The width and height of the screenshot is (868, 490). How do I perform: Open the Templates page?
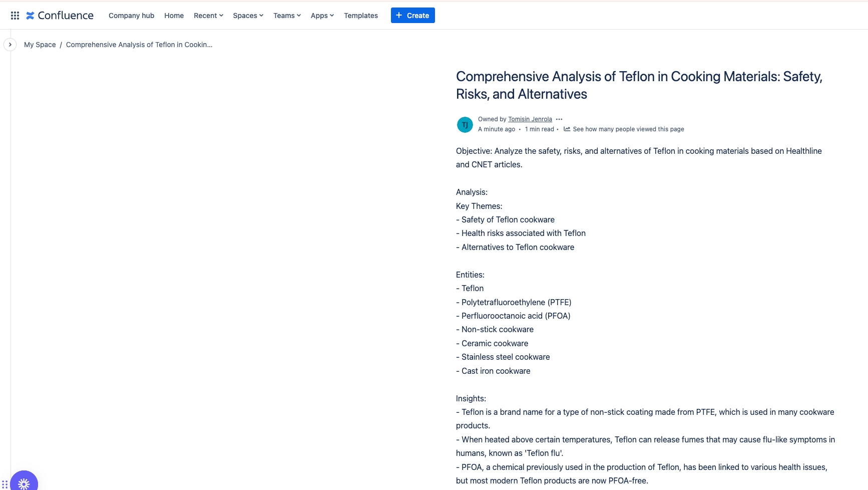click(360, 16)
